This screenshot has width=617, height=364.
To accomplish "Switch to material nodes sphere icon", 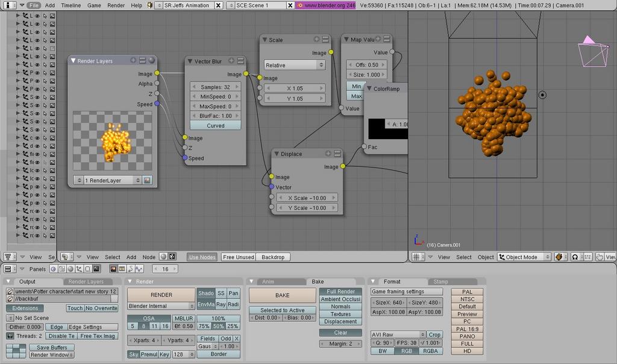I will 163,257.
